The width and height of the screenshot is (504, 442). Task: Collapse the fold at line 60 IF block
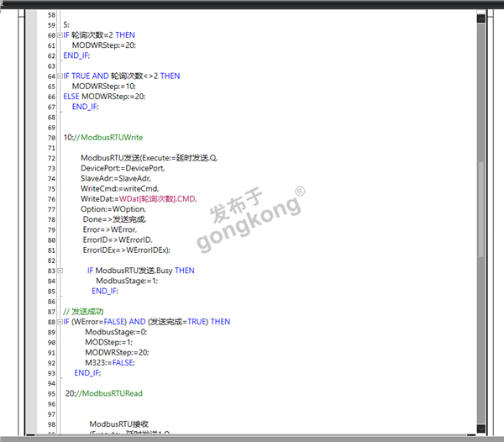coord(60,35)
